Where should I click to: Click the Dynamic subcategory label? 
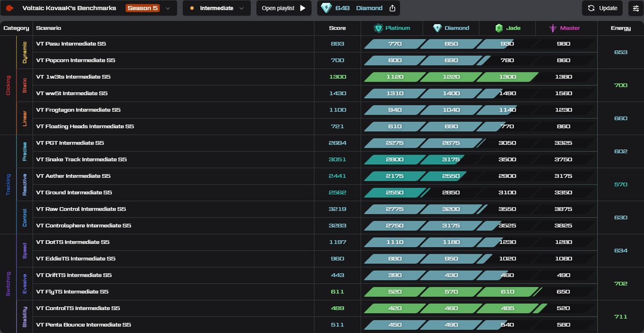[x=25, y=52]
